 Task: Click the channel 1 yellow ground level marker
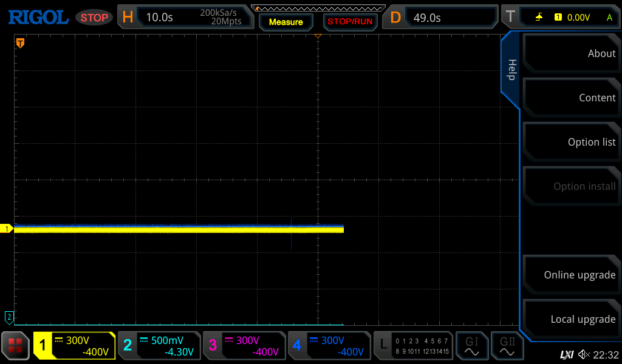(x=7, y=229)
